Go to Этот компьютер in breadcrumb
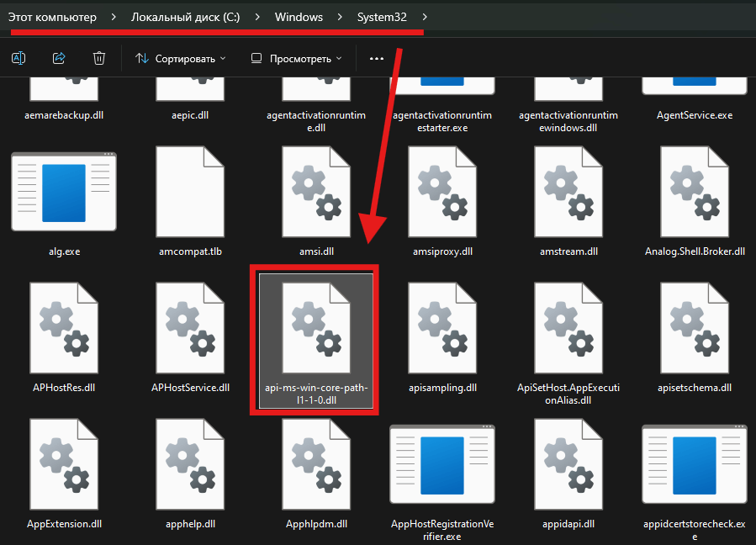 (52, 17)
